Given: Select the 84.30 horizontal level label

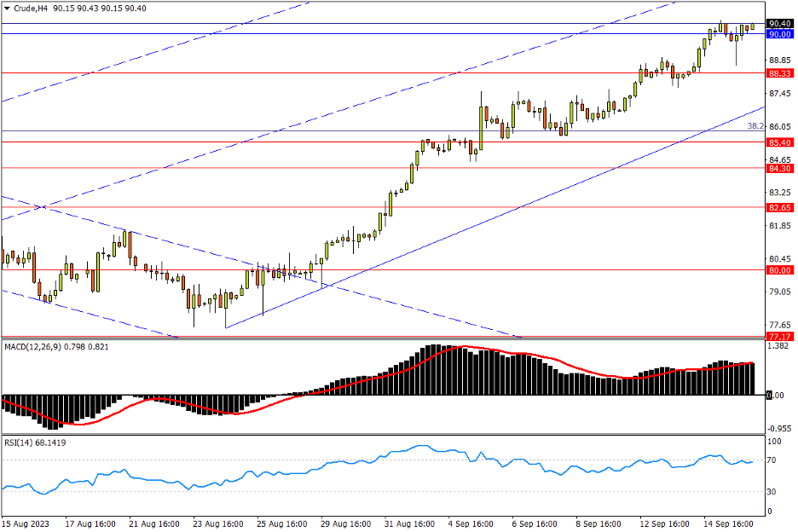Looking at the screenshot, I should (x=777, y=169).
